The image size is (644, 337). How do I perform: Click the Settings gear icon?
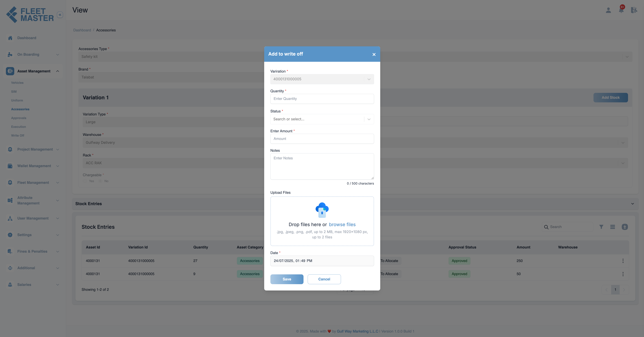(x=10, y=235)
